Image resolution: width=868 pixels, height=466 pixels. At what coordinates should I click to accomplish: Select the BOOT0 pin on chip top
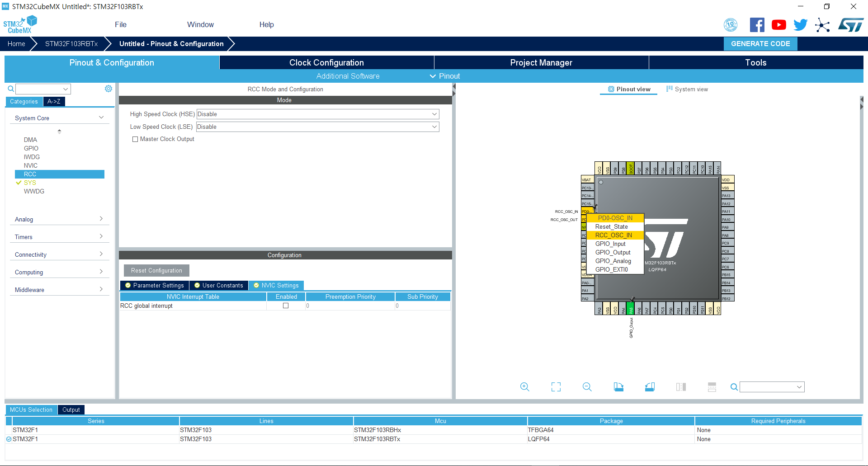click(631, 168)
